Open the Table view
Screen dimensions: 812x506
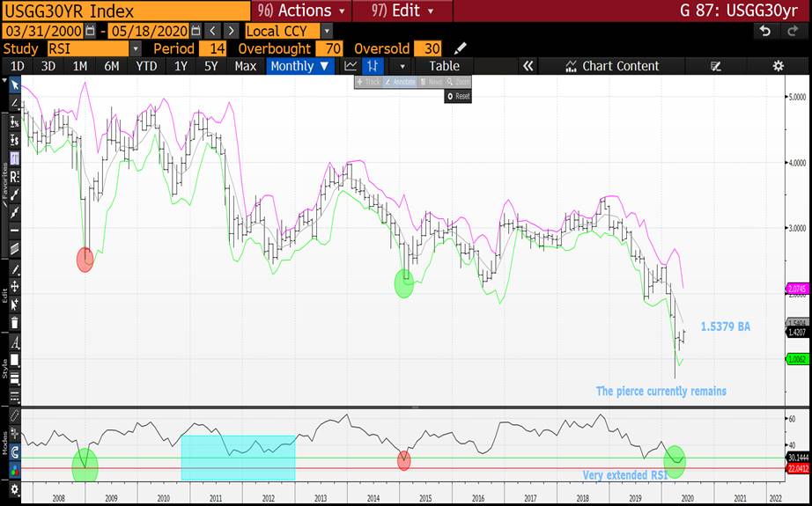tap(444, 66)
